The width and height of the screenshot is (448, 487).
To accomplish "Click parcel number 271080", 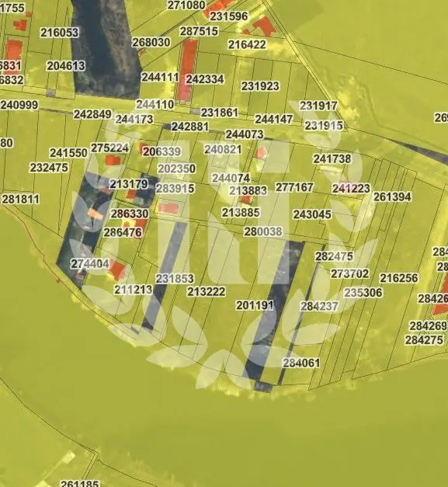I will pyautogui.click(x=186, y=5).
